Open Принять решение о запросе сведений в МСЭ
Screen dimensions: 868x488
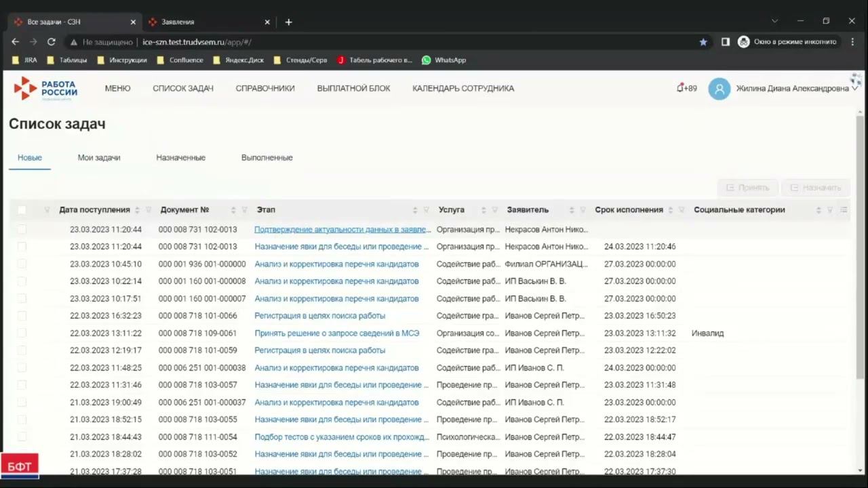[x=337, y=333]
